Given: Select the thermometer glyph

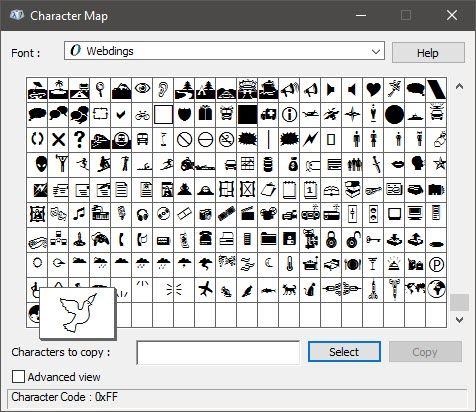Looking at the screenshot, I should tap(289, 264).
